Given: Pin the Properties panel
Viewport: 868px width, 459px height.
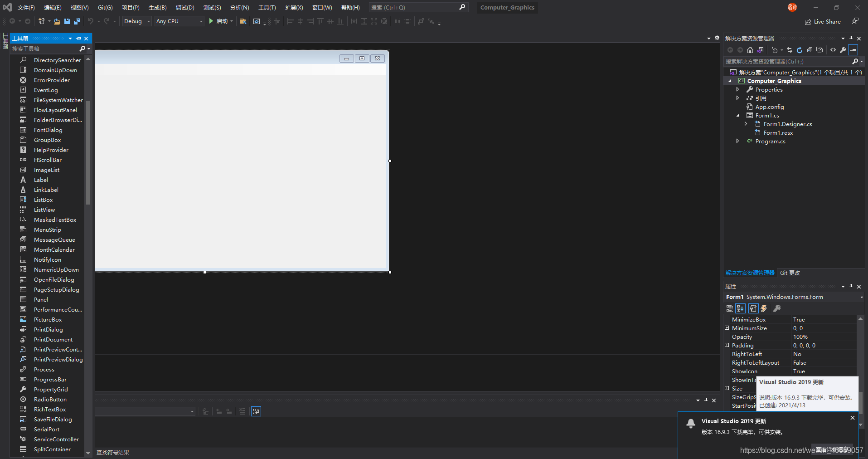Looking at the screenshot, I should [851, 286].
